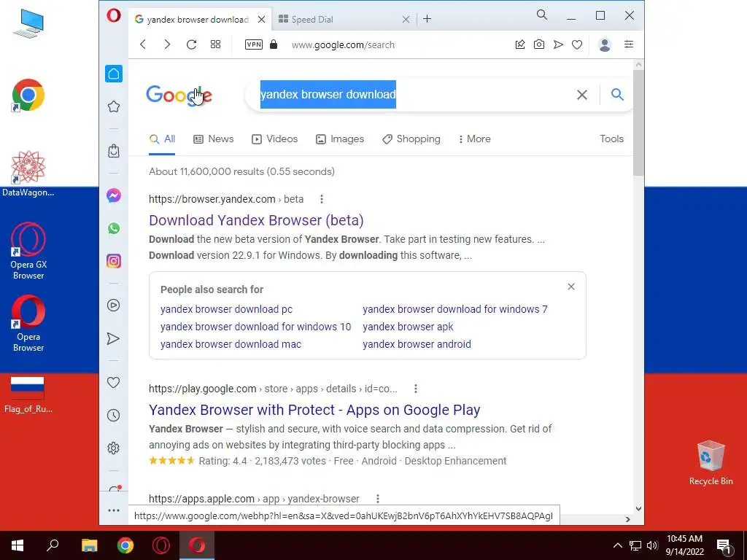This screenshot has height=560, width=747.
Task: Open sidebar Player icon
Action: coord(113,306)
